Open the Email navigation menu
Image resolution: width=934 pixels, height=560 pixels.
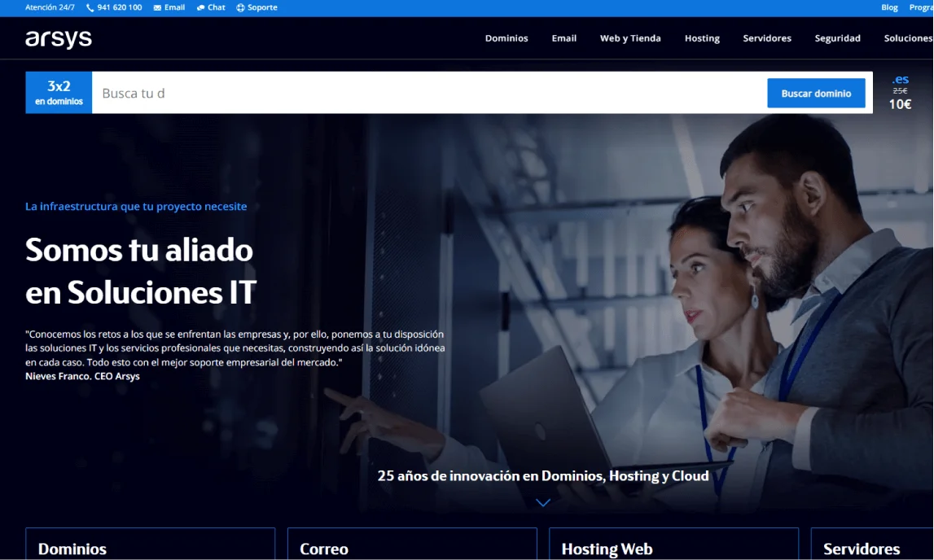pyautogui.click(x=564, y=38)
